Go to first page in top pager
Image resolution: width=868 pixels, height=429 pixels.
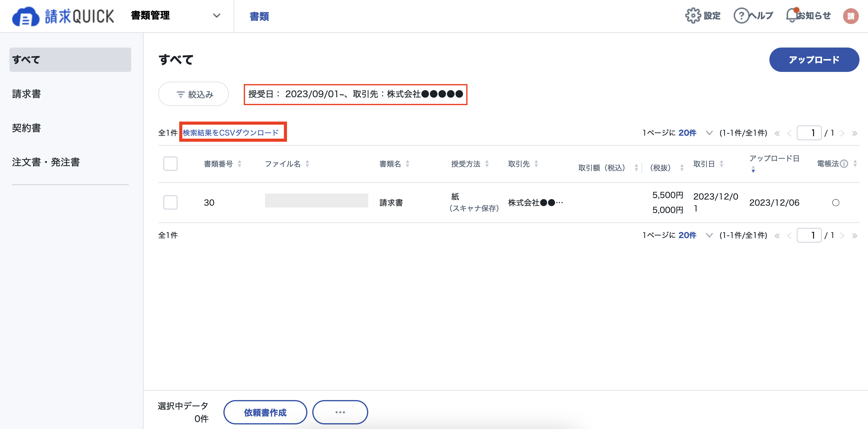pyautogui.click(x=777, y=133)
